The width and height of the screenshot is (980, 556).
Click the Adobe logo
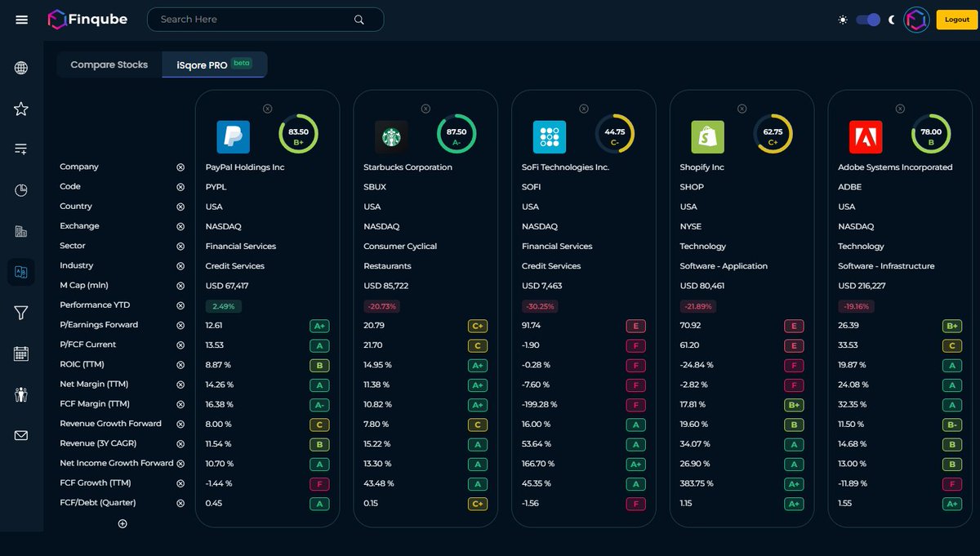[x=866, y=137]
